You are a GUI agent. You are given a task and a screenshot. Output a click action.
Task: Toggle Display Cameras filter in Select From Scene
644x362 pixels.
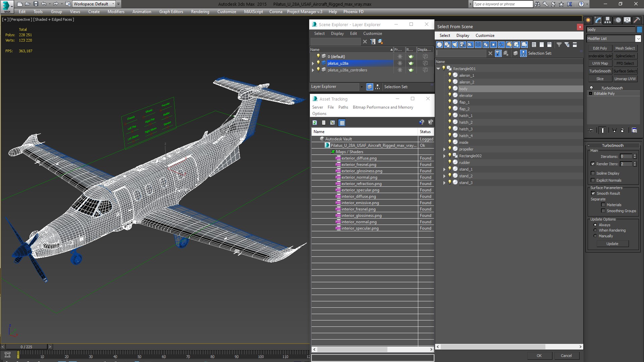[x=463, y=45]
